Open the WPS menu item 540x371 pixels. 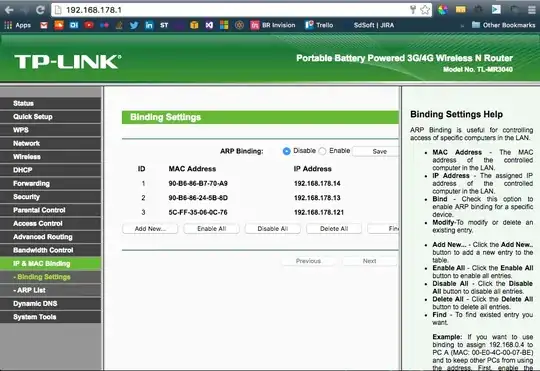click(51, 130)
